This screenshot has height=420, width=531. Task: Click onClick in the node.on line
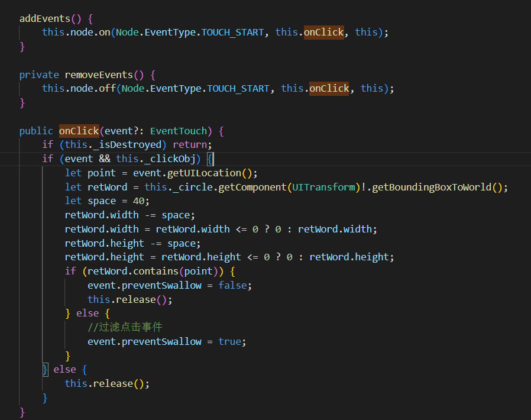coord(324,32)
